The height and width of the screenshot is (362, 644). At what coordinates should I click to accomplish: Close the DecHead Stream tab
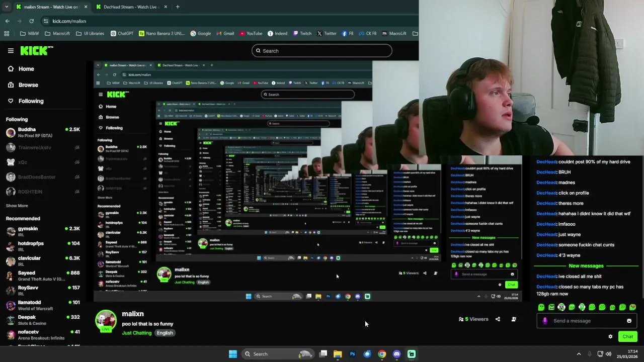(x=165, y=7)
